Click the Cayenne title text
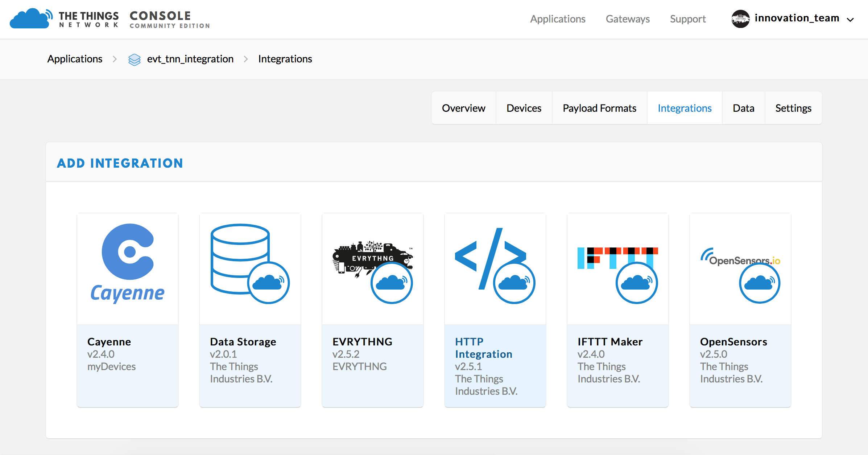Viewport: 868px width, 455px height. (x=109, y=342)
